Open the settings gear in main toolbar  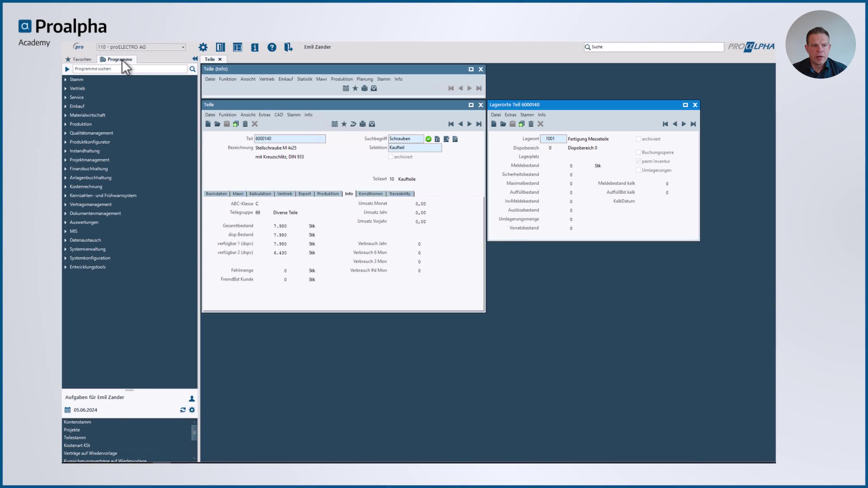coord(203,47)
